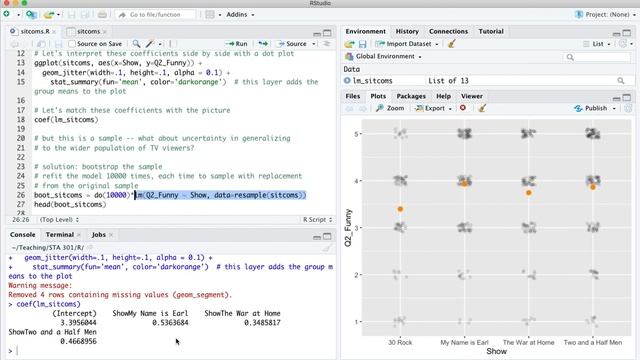
Task: Click the Environment search field
Action: coord(597,57)
